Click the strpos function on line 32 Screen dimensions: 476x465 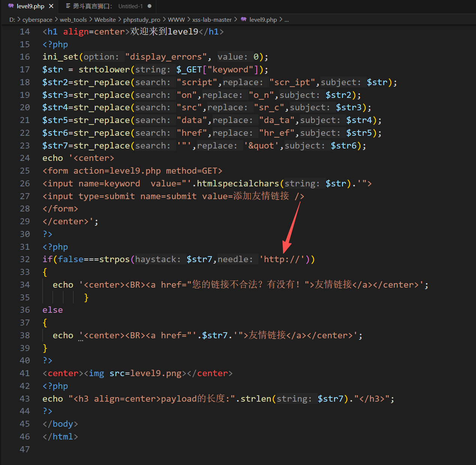pyautogui.click(x=114, y=259)
